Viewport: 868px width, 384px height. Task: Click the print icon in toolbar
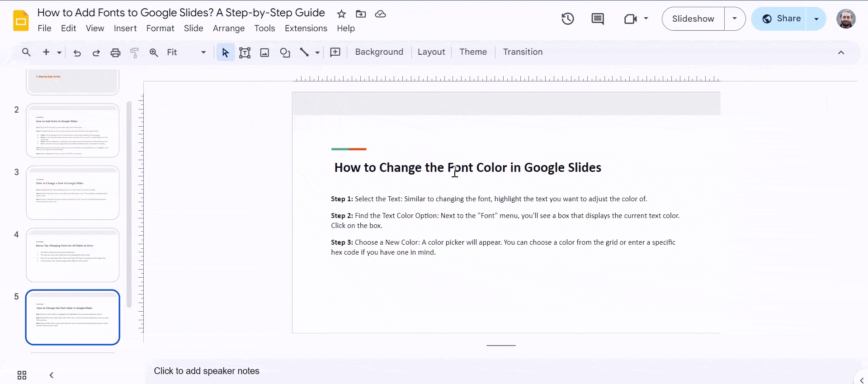[x=115, y=52]
